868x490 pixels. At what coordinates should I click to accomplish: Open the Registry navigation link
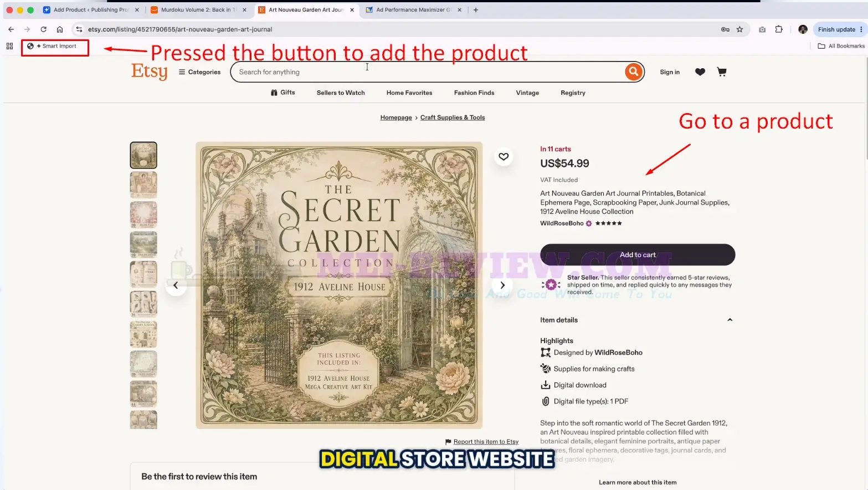pos(573,93)
